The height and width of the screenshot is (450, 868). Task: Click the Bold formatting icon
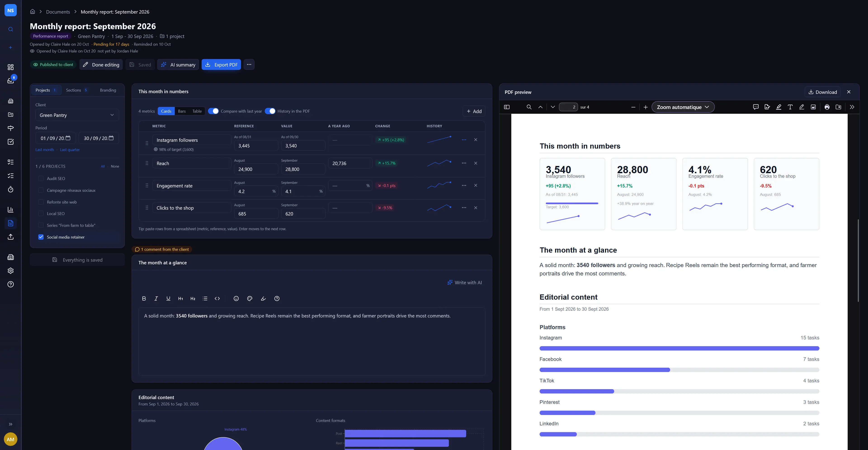pyautogui.click(x=144, y=299)
